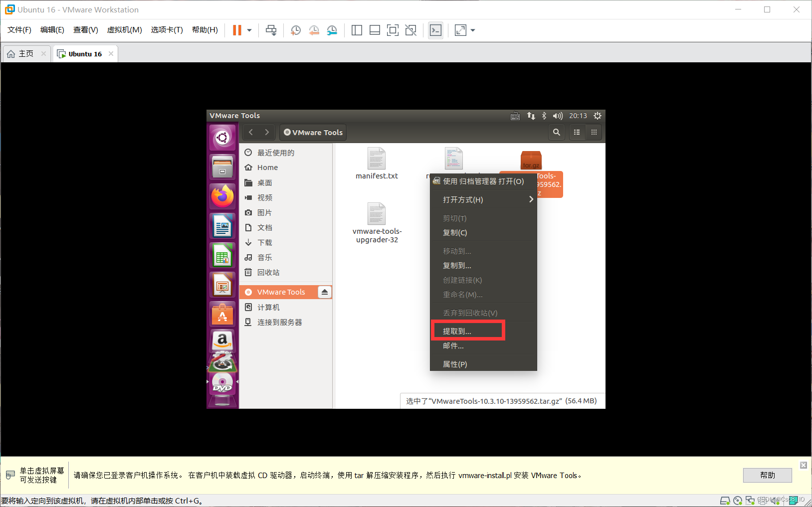Open file manager search

(557, 132)
